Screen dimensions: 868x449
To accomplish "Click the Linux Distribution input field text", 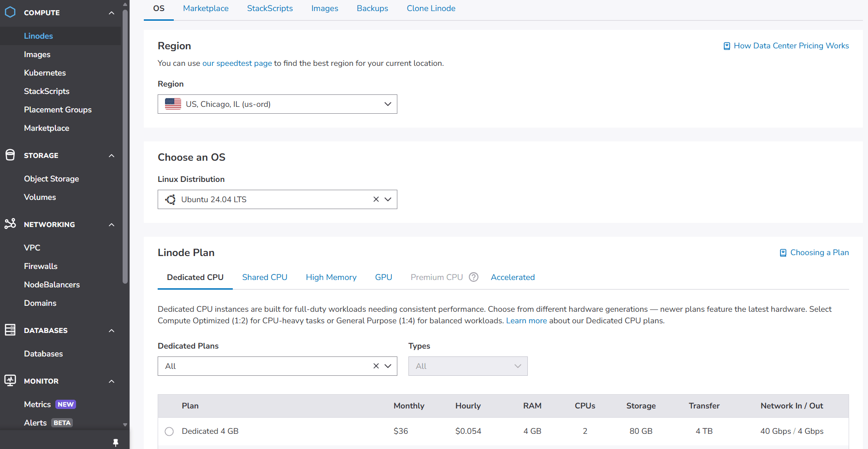I will [x=214, y=199].
